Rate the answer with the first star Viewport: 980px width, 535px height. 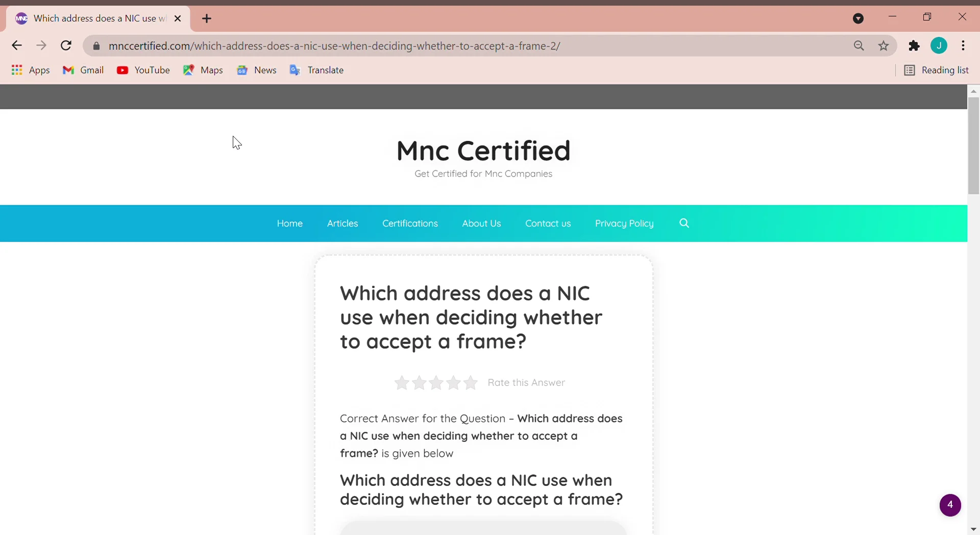402,382
